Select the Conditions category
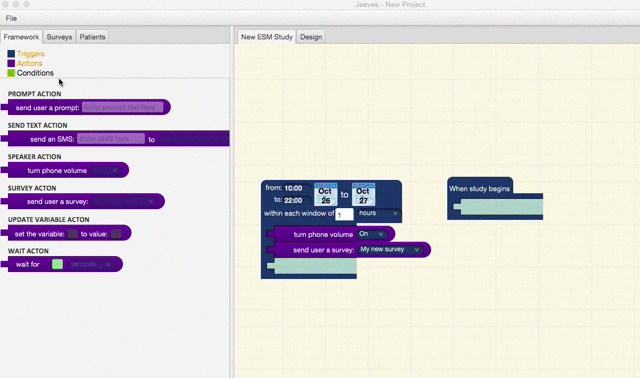Viewport: 640px width, 378px height. click(35, 73)
